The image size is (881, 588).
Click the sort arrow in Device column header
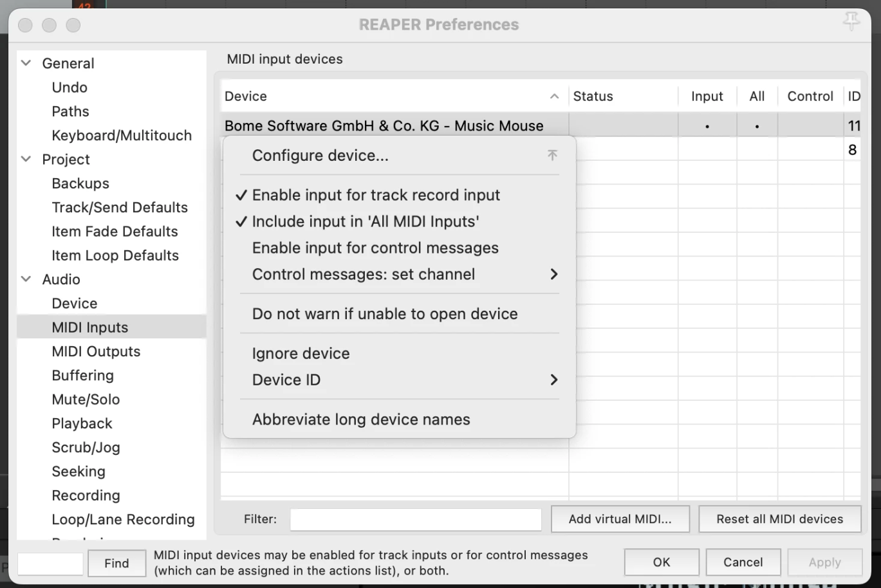pos(554,96)
